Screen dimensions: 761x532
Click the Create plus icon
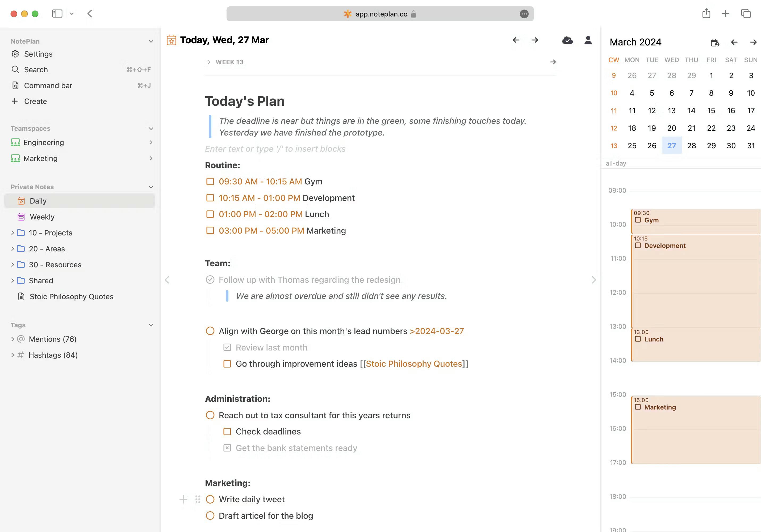click(15, 101)
